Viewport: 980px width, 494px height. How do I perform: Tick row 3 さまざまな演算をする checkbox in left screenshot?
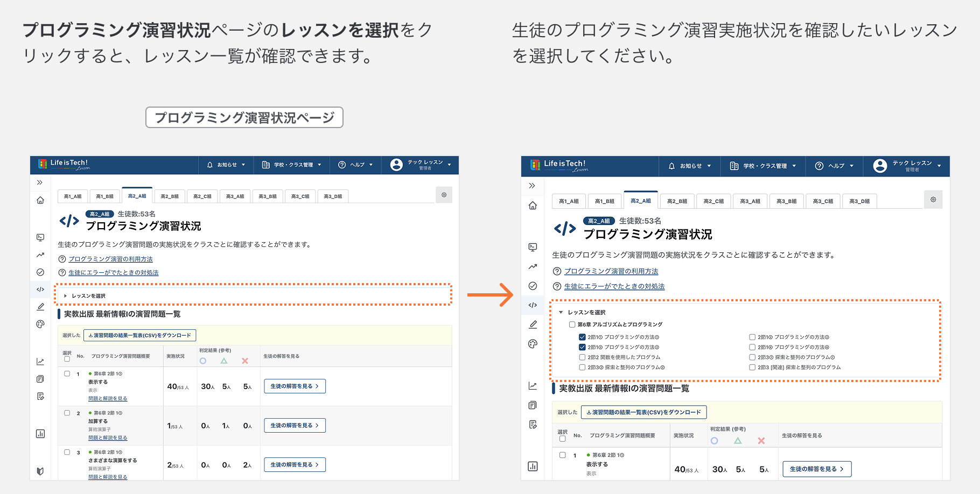click(67, 452)
